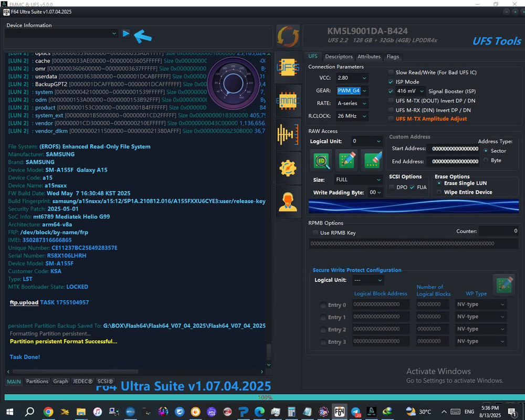
Task: Open the 416 mV signal booster dropdown
Action: [x=411, y=91]
